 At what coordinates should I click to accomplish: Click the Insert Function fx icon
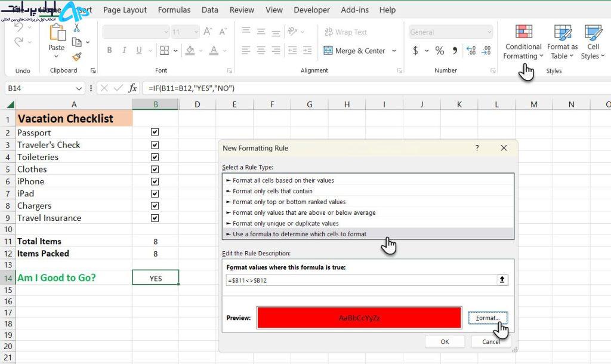[x=132, y=88]
